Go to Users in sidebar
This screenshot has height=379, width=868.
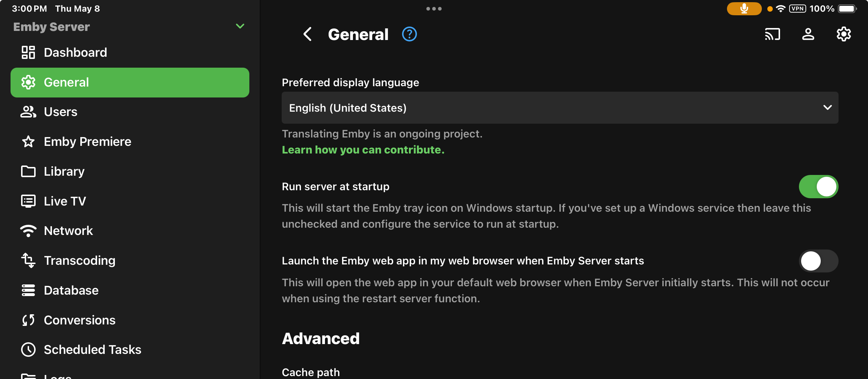(60, 112)
